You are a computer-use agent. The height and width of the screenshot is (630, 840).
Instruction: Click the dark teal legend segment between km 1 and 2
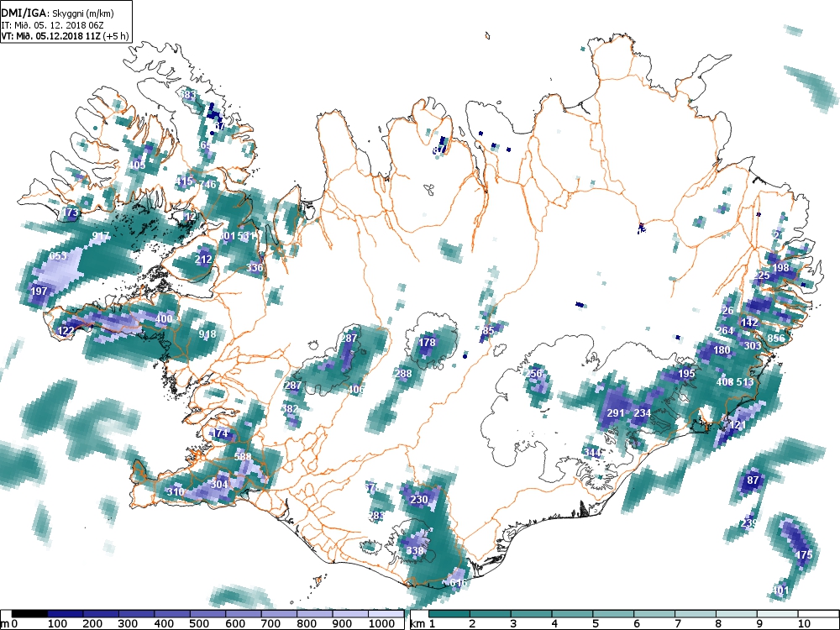coord(449,613)
